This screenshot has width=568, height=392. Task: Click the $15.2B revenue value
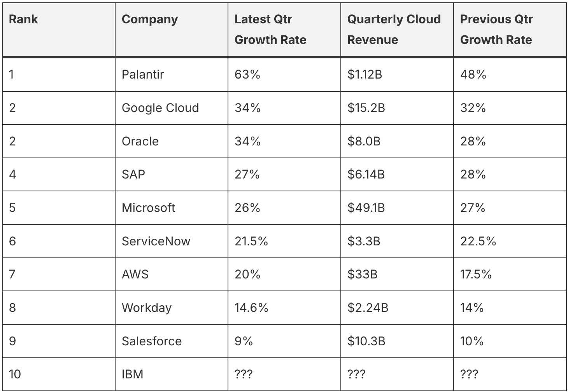[x=366, y=108]
